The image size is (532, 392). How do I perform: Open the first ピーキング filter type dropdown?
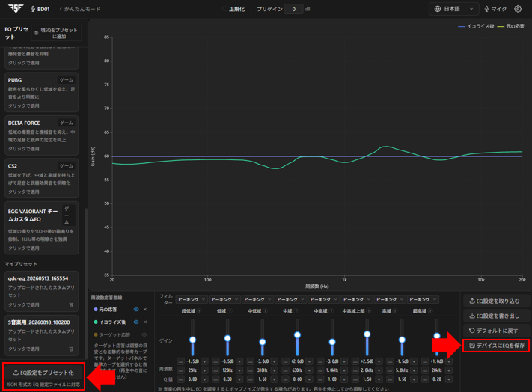[192, 300]
